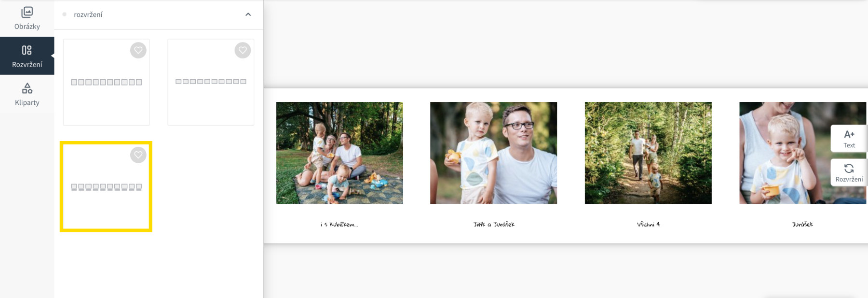Screen dimensions: 868x298
Task: Open the Kliparty clipart panel
Action: click(27, 94)
